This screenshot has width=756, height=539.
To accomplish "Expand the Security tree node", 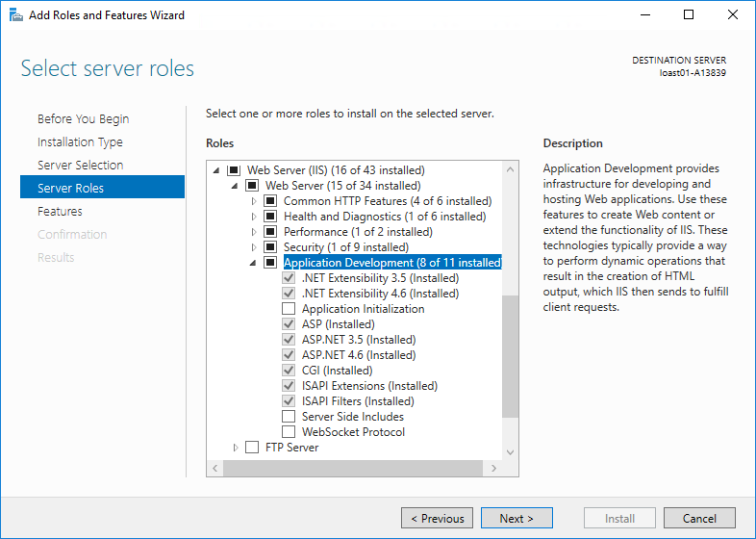I will pos(254,247).
